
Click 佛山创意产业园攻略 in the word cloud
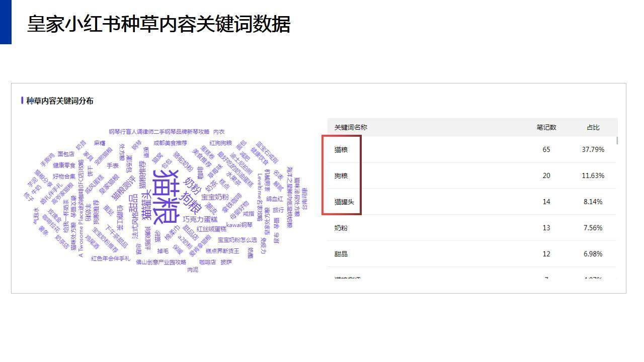161,262
